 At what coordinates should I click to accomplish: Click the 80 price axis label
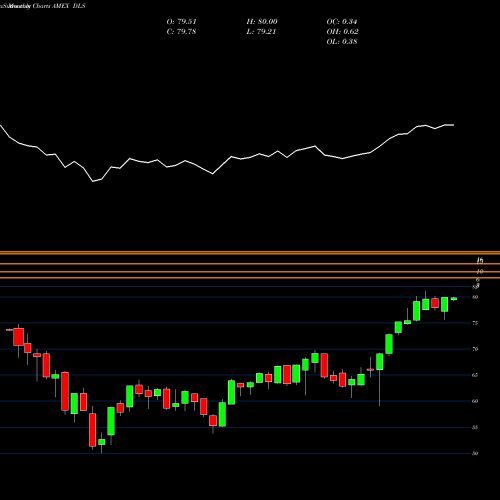click(x=475, y=297)
